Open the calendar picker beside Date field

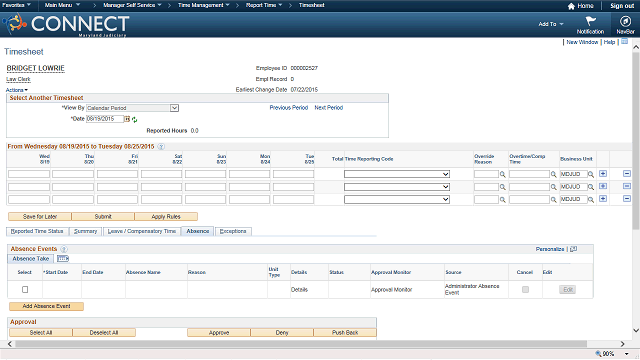[127, 119]
